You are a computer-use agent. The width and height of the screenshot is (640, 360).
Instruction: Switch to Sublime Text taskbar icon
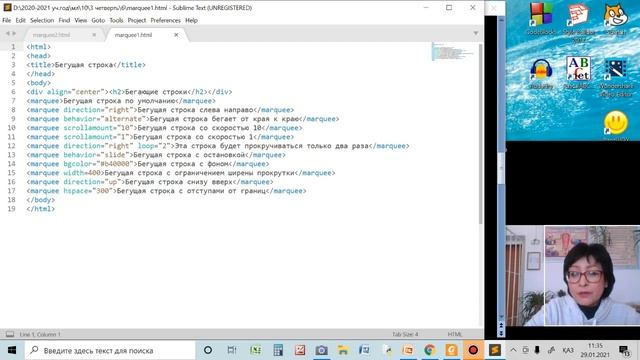495,350
